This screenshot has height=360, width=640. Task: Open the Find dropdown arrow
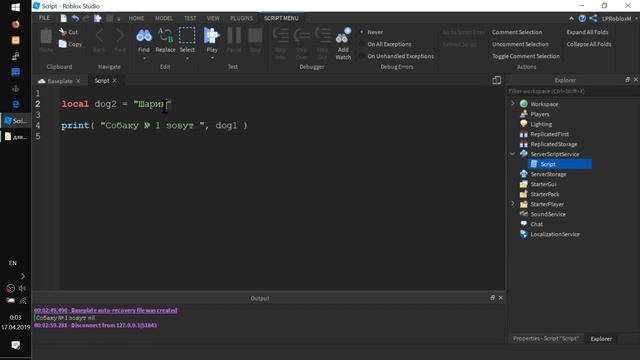coord(144,58)
